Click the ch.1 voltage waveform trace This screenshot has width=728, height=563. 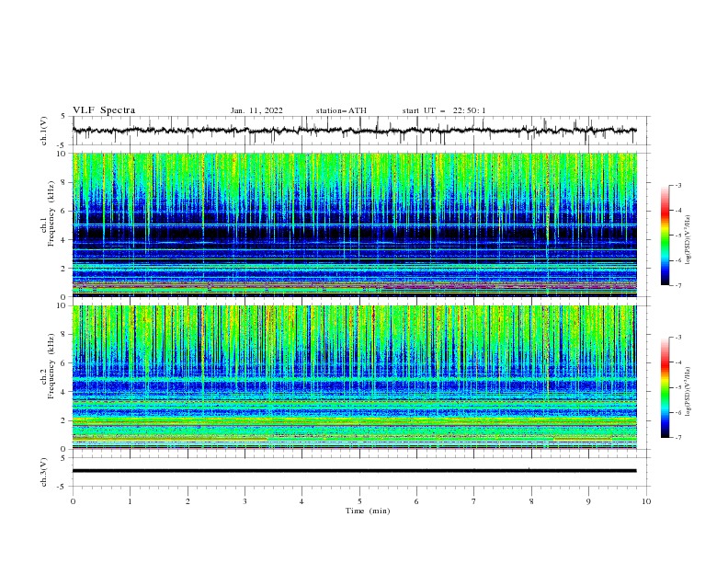point(354,131)
